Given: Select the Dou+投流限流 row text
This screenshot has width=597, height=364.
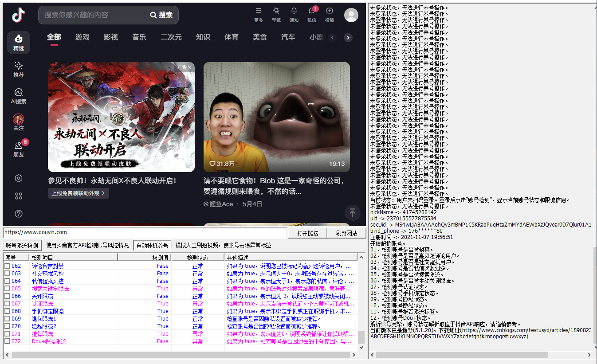Looking at the screenshot, I should (x=49, y=341).
